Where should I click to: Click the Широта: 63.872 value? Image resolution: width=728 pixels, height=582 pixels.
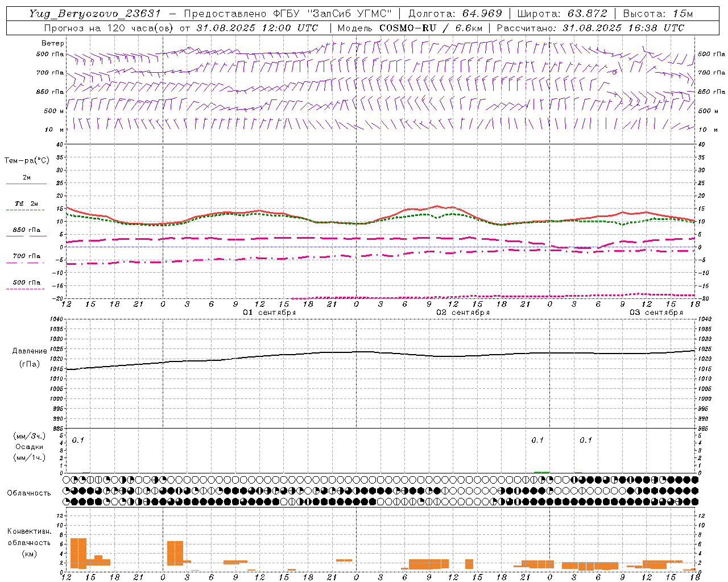pyautogui.click(x=562, y=14)
